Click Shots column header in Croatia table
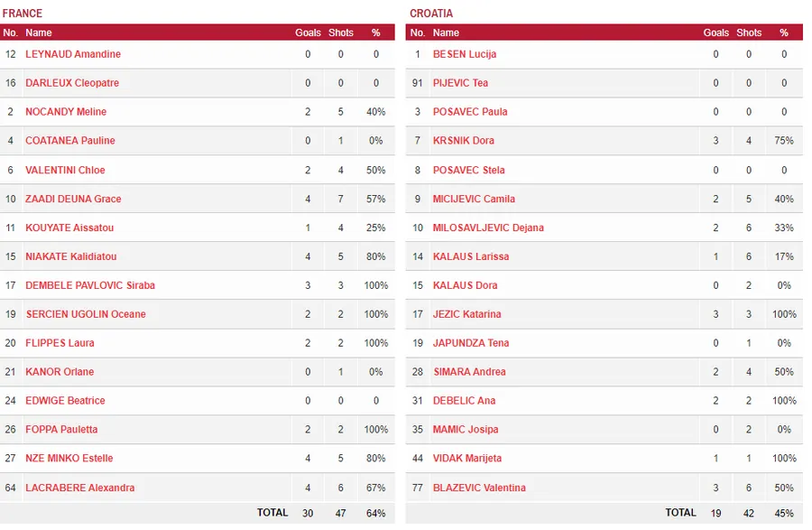This screenshot has height=530, width=812. coord(749,33)
